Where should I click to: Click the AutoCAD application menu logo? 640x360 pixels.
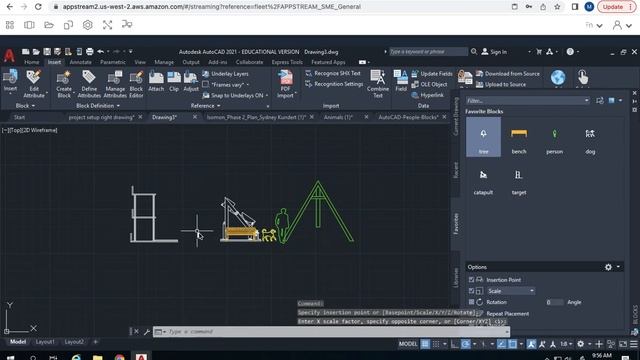[9, 55]
